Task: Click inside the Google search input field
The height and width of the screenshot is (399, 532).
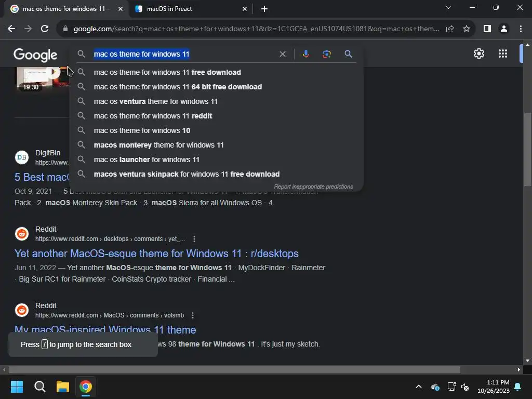Action: pyautogui.click(x=183, y=54)
